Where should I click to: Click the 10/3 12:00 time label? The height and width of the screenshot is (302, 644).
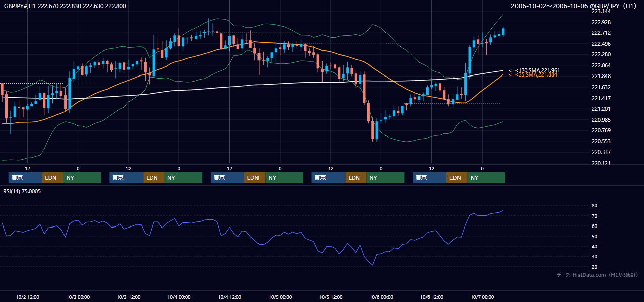click(128, 297)
